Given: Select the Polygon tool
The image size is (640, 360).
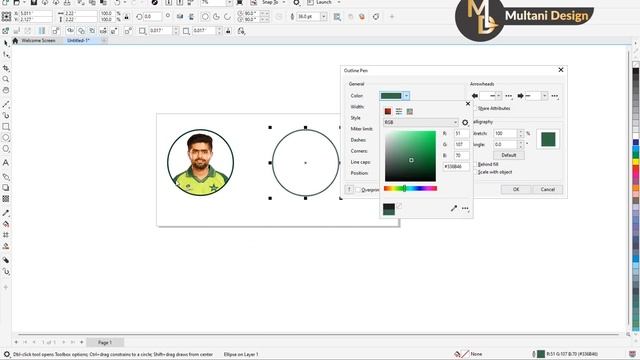Looking at the screenshot, I should pos(6,149).
